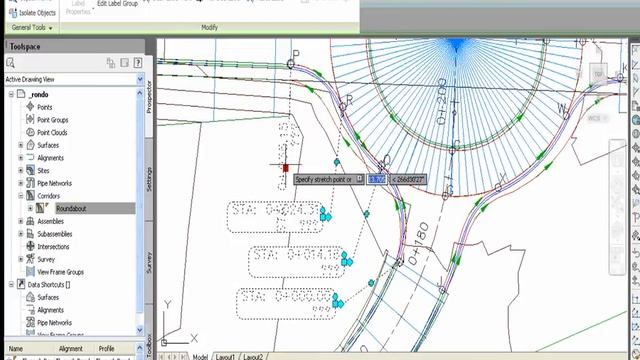Click the Sites node icon
The height and width of the screenshot is (360, 640).
click(30, 170)
